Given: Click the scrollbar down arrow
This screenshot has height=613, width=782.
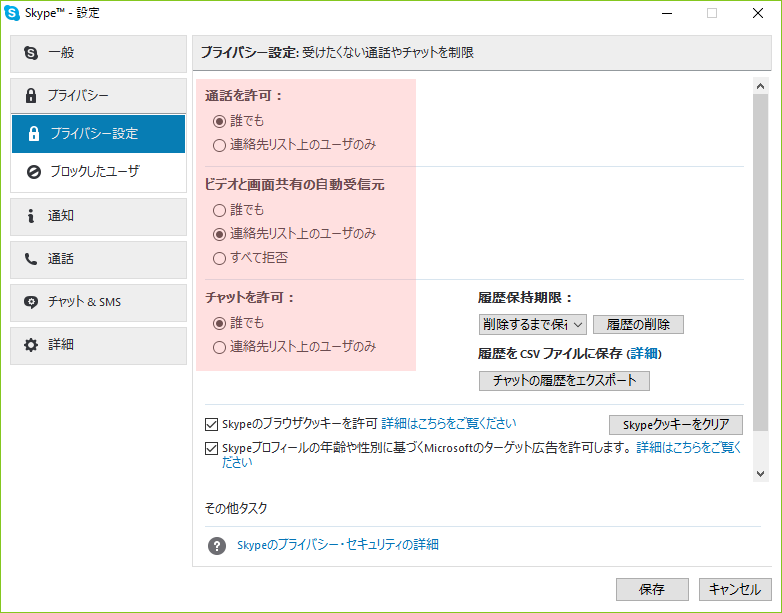Looking at the screenshot, I should click(761, 473).
